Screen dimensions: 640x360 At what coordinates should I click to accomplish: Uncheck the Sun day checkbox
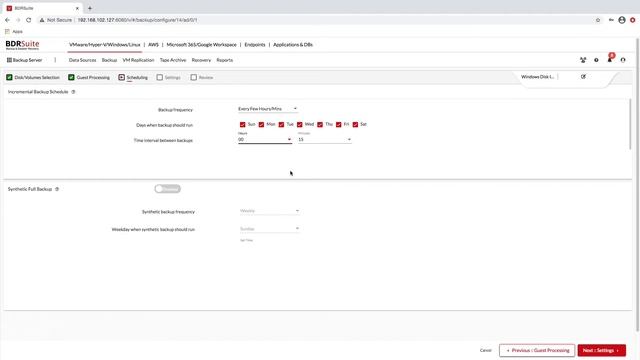242,124
